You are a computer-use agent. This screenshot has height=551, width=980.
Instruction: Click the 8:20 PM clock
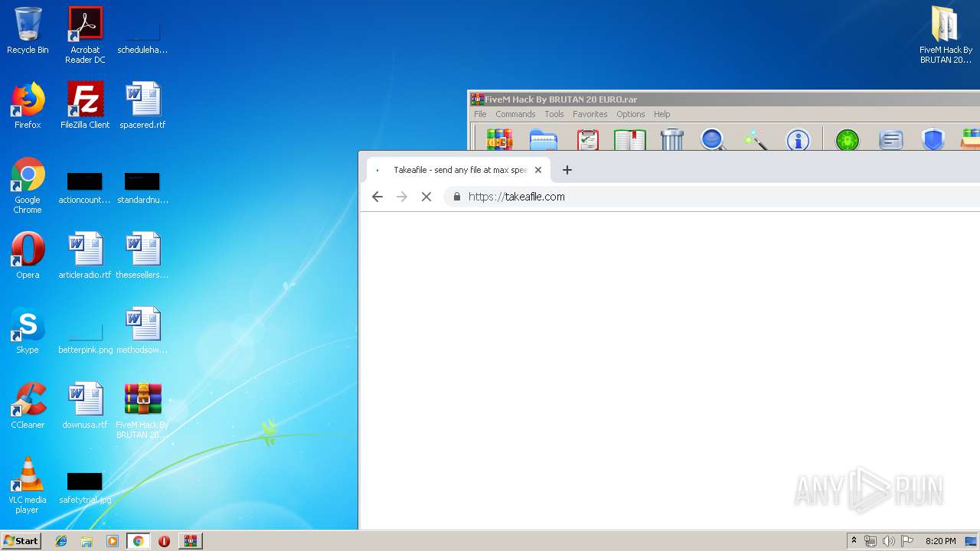[940, 541]
